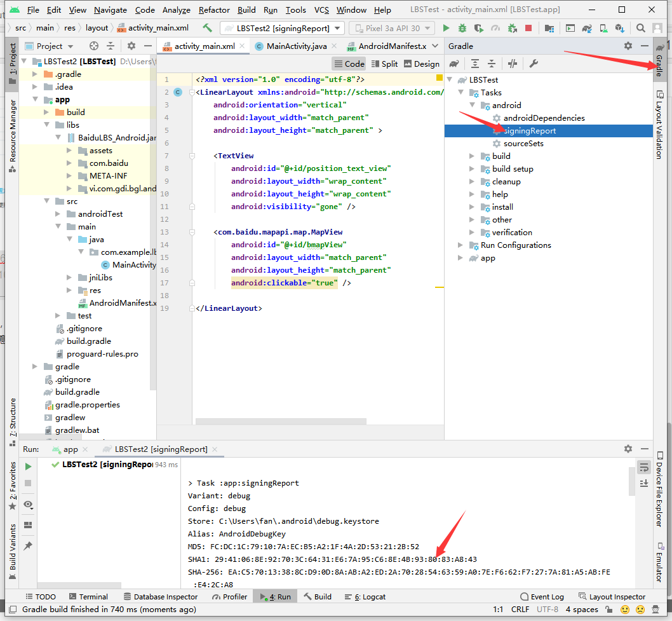Expand the jniLibs folder
672x621 pixels.
point(69,278)
